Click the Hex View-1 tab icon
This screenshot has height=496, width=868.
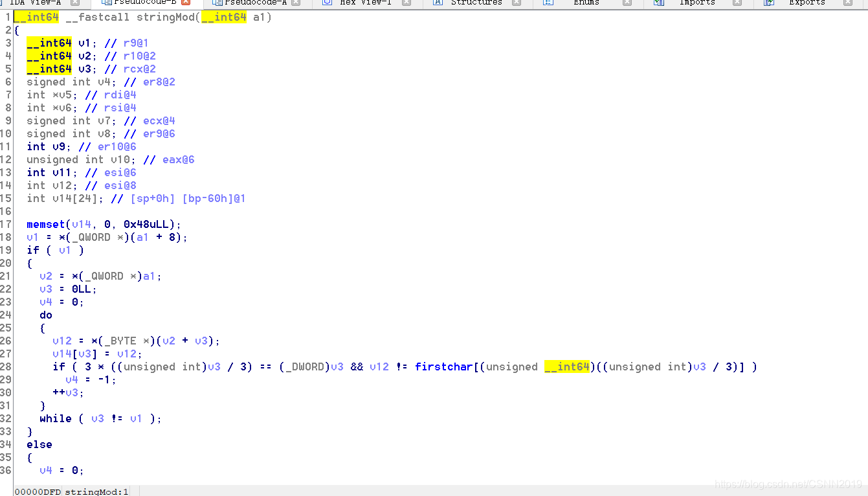coord(328,3)
